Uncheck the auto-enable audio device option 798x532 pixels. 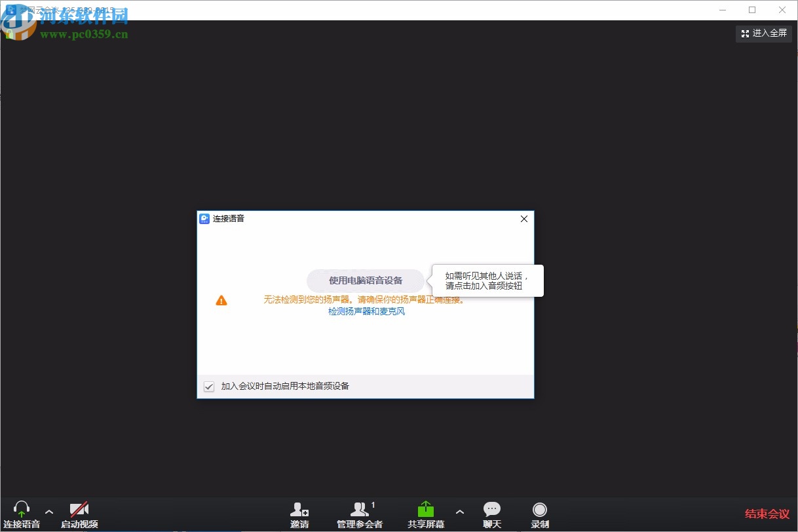(208, 387)
